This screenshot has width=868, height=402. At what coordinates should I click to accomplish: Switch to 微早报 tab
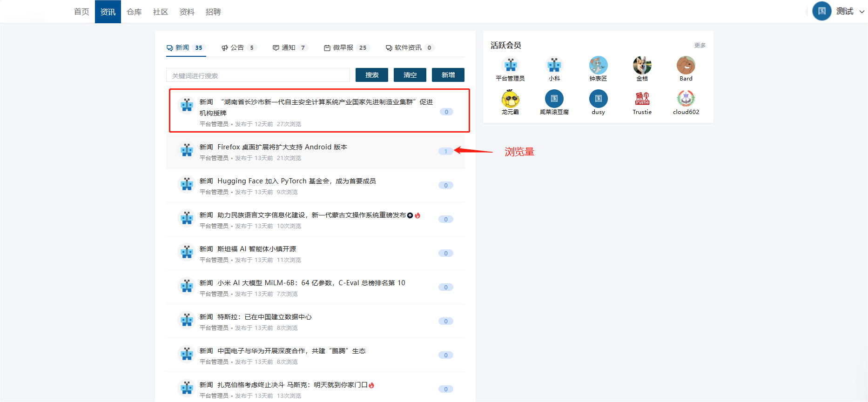[344, 47]
